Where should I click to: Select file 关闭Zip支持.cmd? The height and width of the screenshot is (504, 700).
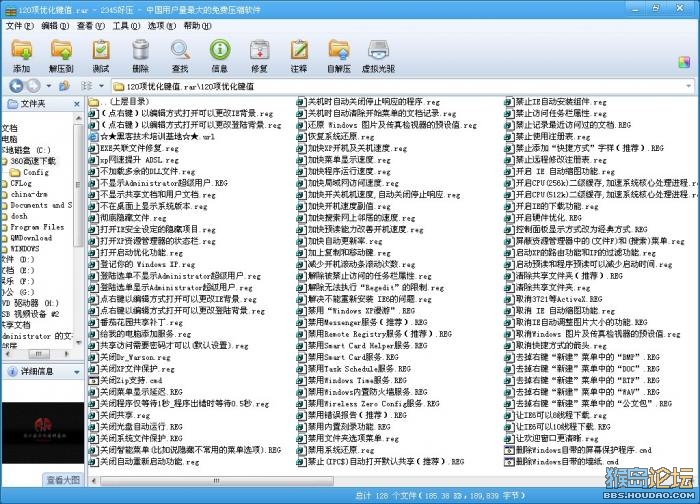[125, 380]
